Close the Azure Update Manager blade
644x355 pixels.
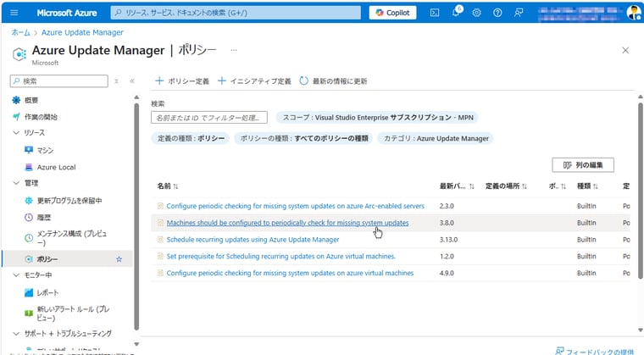(625, 50)
